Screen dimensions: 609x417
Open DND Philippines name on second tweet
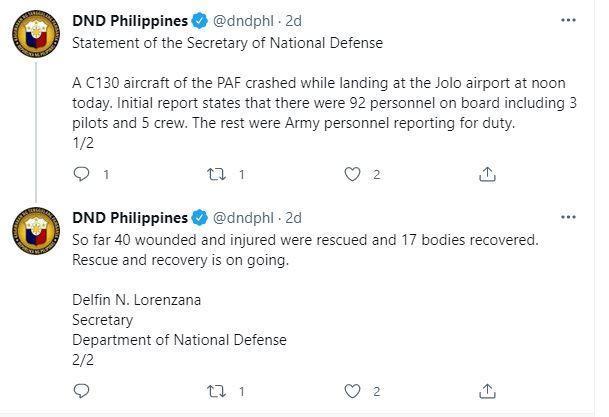tap(130, 218)
